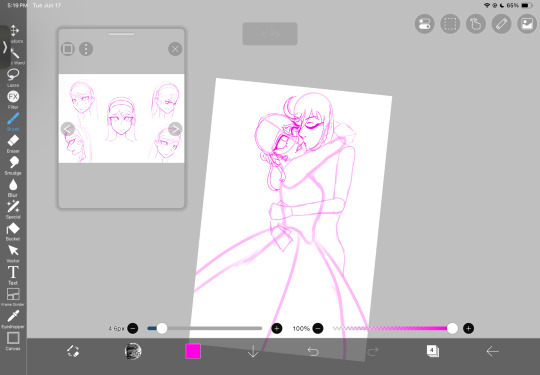The height and width of the screenshot is (375, 540).
Task: Open the magenta color swatch
Action: 193,351
